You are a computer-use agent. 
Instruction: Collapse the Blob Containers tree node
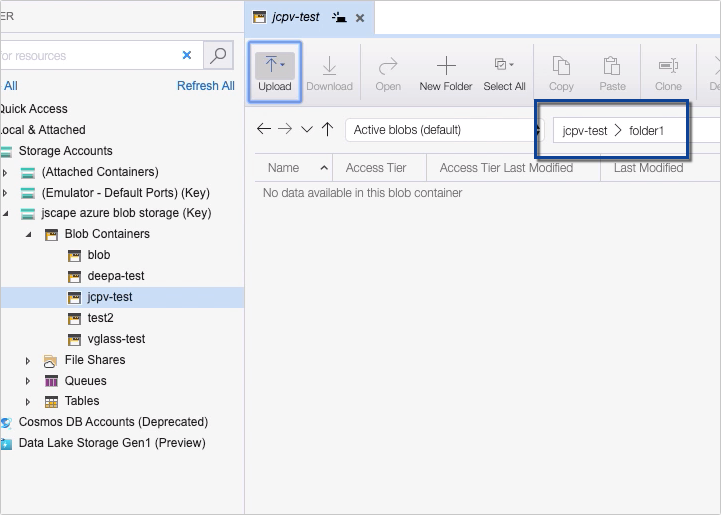point(28,234)
